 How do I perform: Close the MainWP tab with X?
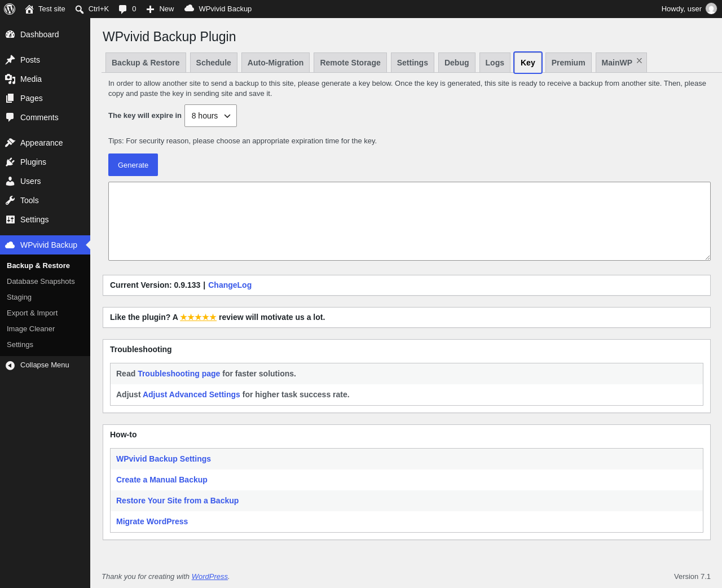click(x=639, y=61)
